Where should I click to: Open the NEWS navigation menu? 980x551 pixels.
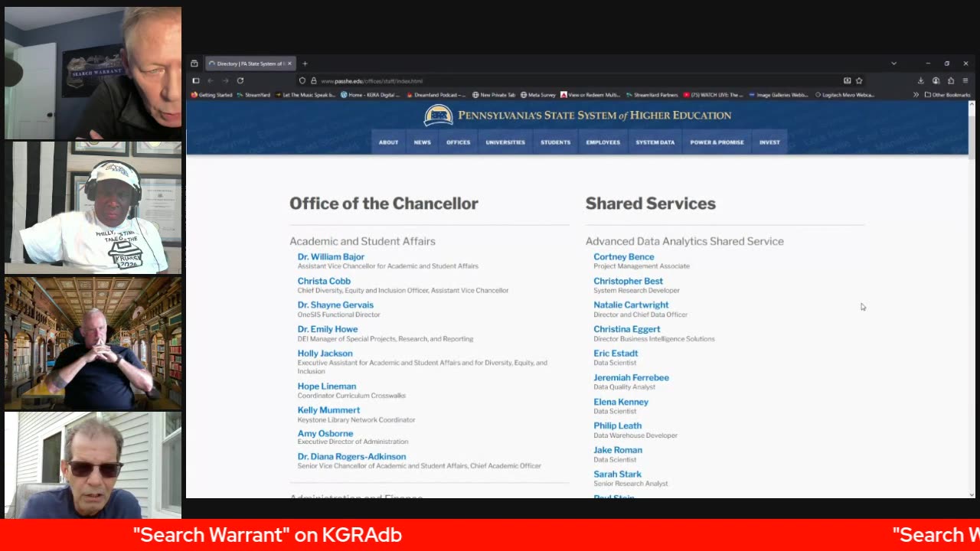[423, 142]
